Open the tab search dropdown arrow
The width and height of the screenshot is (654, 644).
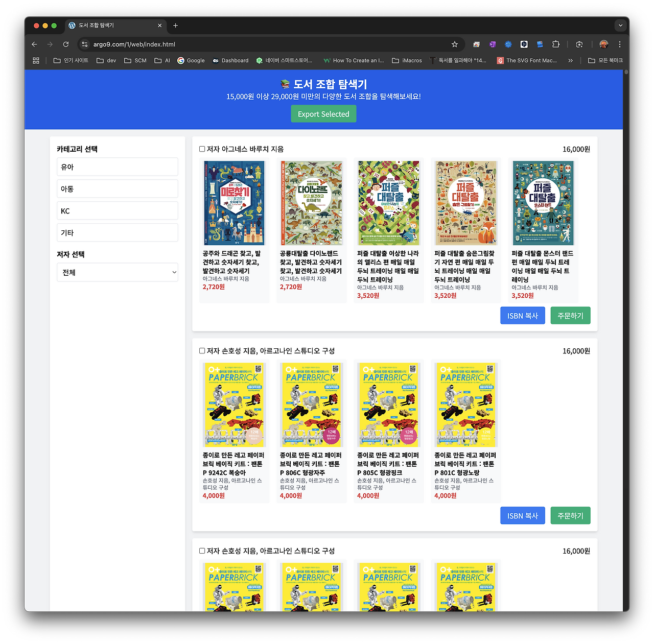pos(620,26)
